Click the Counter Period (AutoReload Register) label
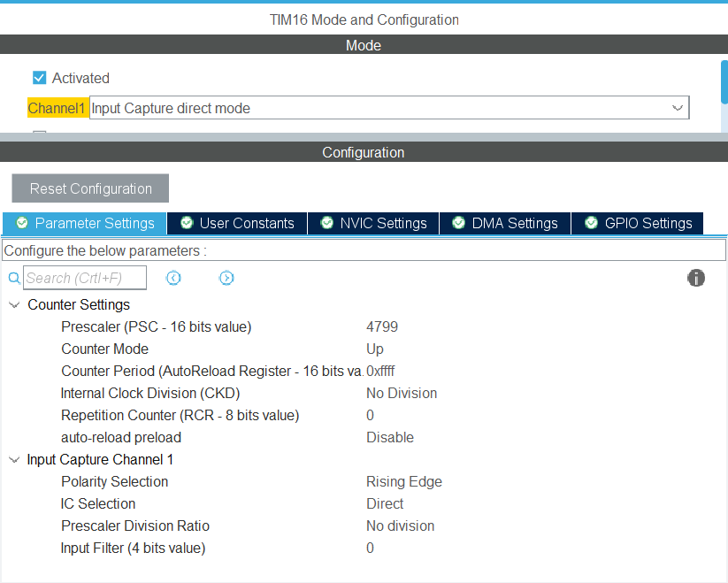728x583 pixels. [x=212, y=371]
